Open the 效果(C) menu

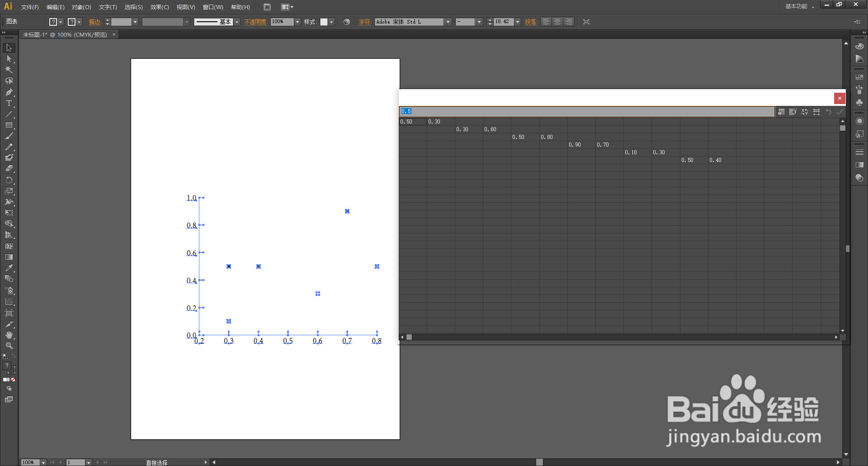coord(160,7)
